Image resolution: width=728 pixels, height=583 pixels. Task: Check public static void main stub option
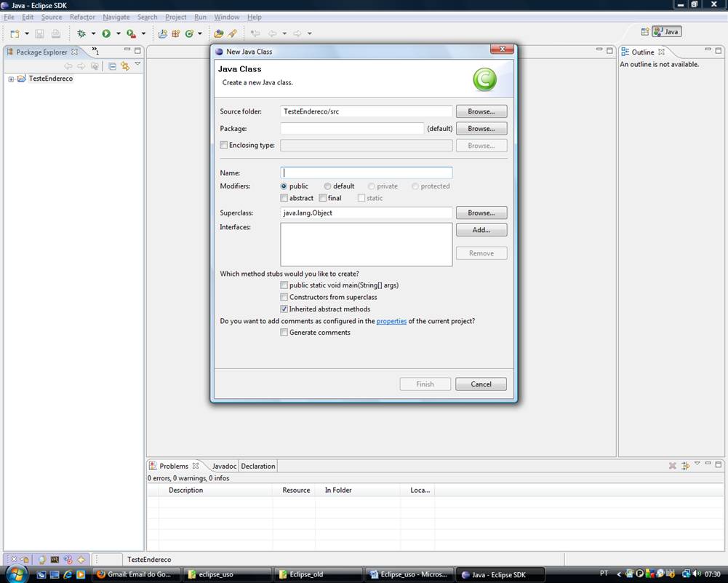(284, 285)
